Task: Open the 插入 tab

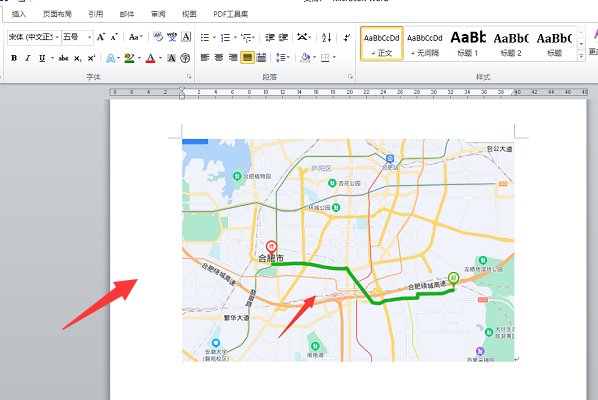Action: click(19, 14)
